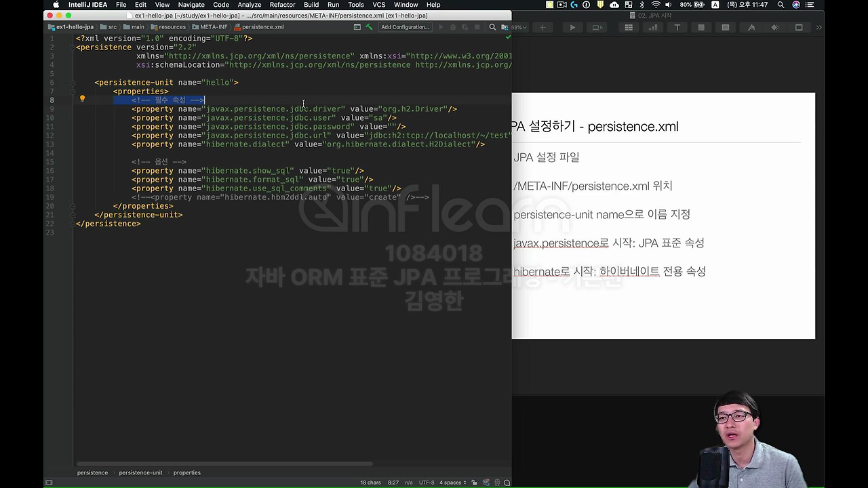868x488 pixels.
Task: Click the greyed-out Stop square icon
Action: tap(477, 27)
